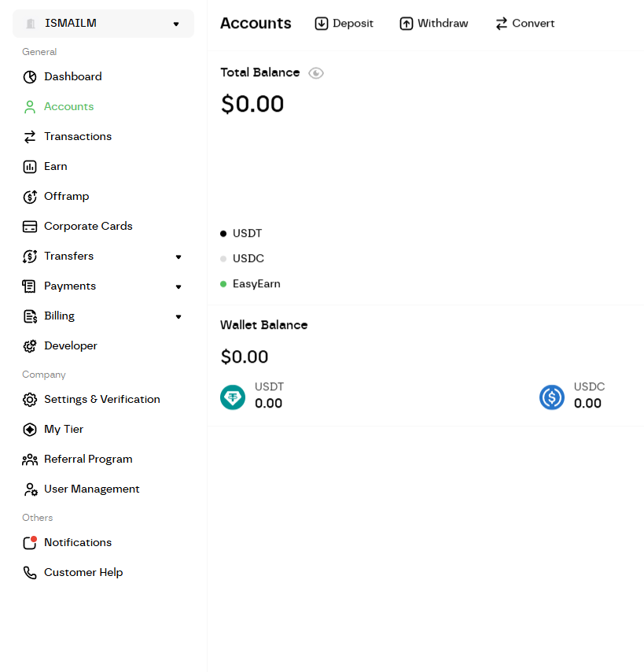Click the Accounts page heading
This screenshot has width=644, height=672.
256,24
